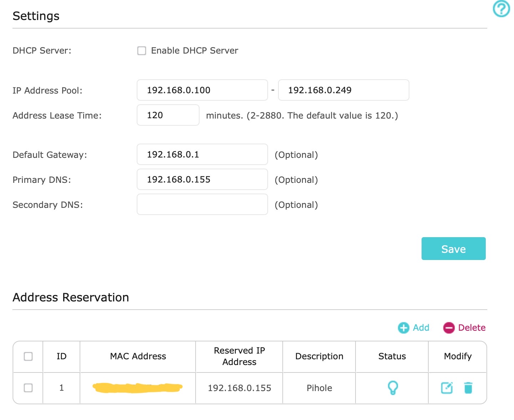The height and width of the screenshot is (420, 514).
Task: Delete the Pihole entry with trash icon
Action: click(x=468, y=388)
